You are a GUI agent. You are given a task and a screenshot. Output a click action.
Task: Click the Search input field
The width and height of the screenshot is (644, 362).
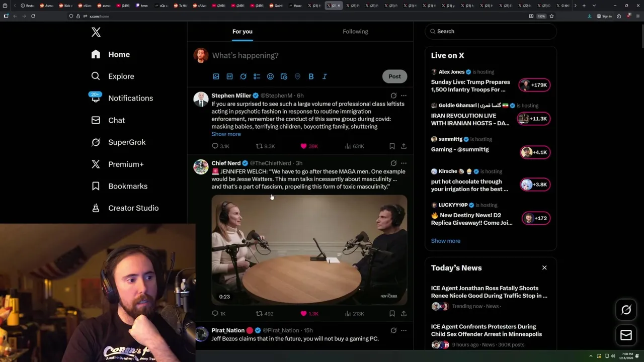[x=491, y=31]
